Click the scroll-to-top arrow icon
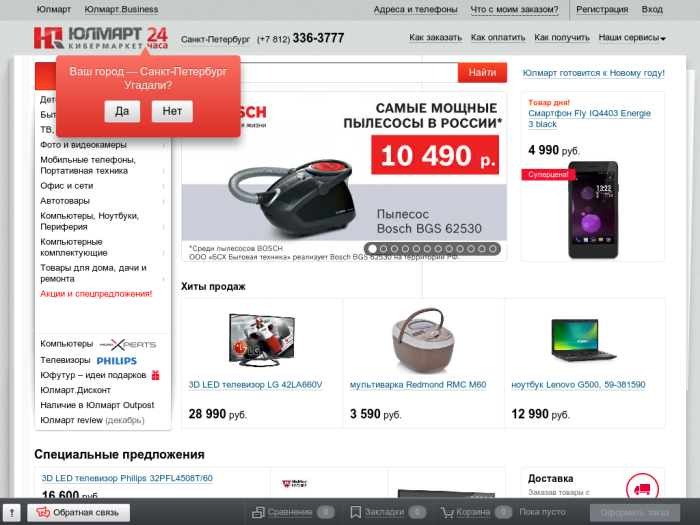The height and width of the screenshot is (525, 700). (x=12, y=512)
